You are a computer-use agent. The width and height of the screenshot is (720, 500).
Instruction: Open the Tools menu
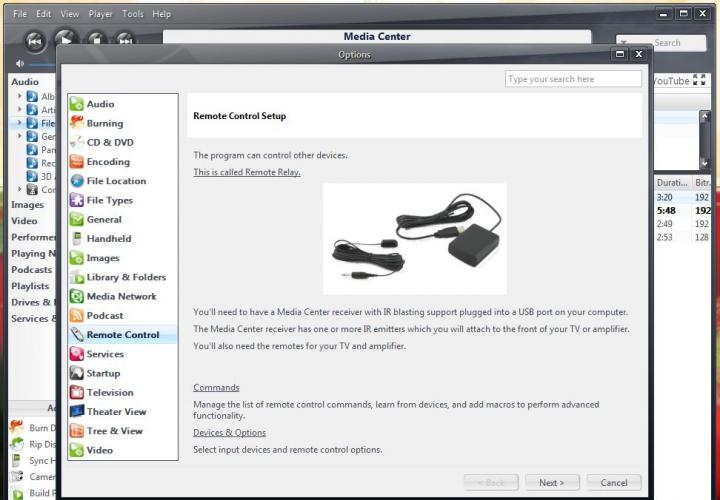click(132, 14)
